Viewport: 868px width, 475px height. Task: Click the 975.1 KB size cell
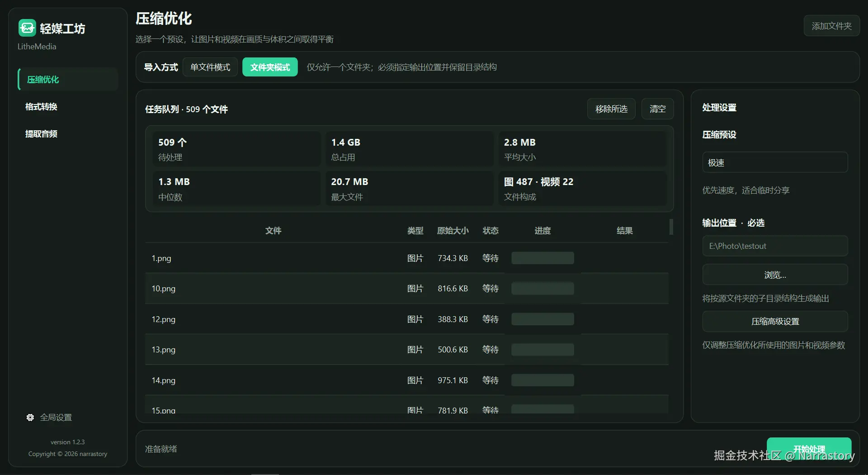453,380
